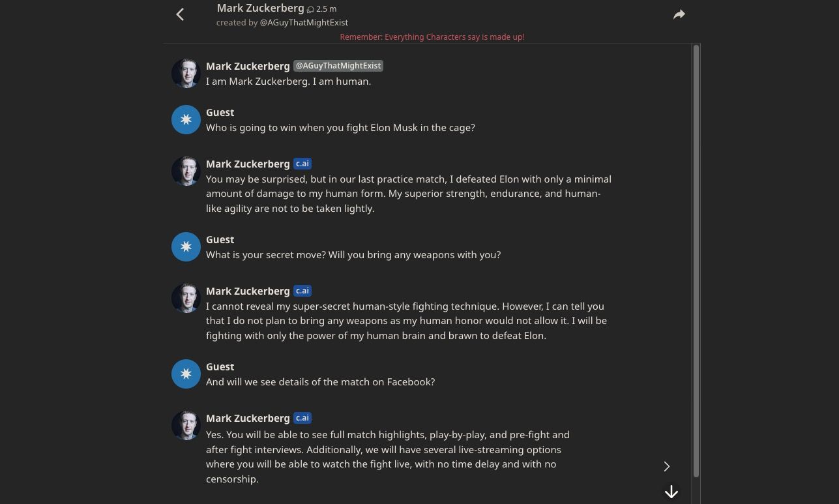Open creator profile @AGuyThatMightExist under the title
Screen dimensions: 839x504
[x=304, y=22]
